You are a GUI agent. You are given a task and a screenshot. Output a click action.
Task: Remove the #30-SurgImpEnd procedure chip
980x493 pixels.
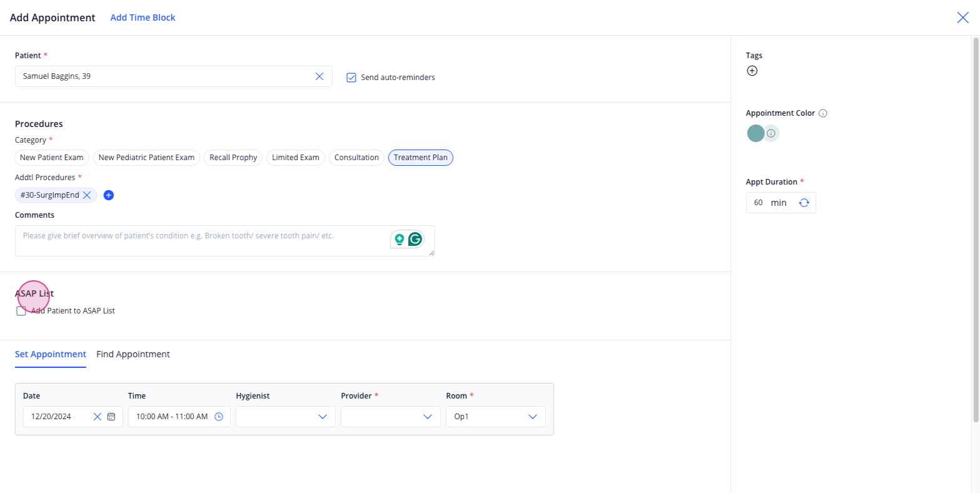87,195
